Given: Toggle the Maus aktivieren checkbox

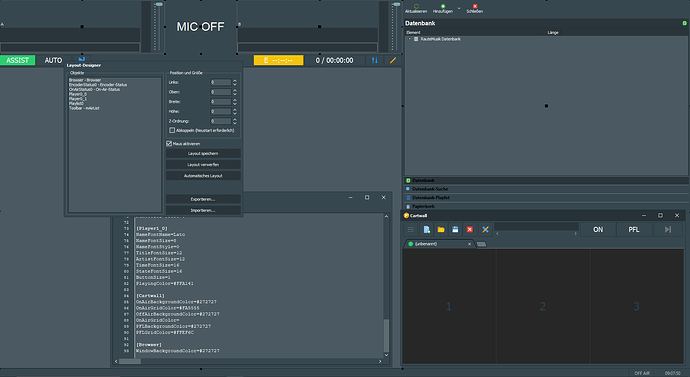Looking at the screenshot, I should (x=169, y=144).
